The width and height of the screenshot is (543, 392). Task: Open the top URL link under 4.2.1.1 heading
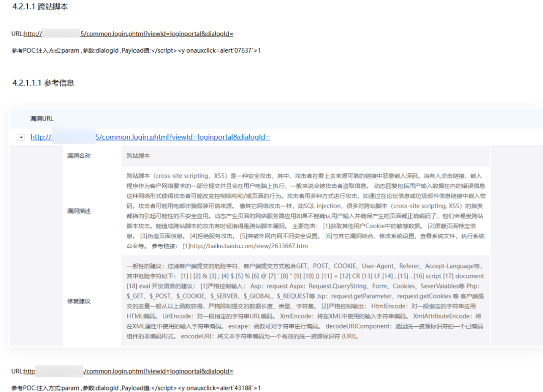tap(129, 34)
